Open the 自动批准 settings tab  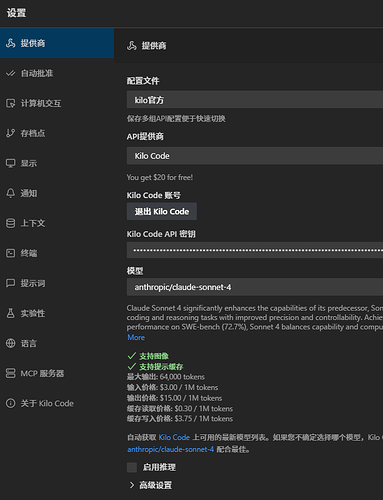click(57, 73)
